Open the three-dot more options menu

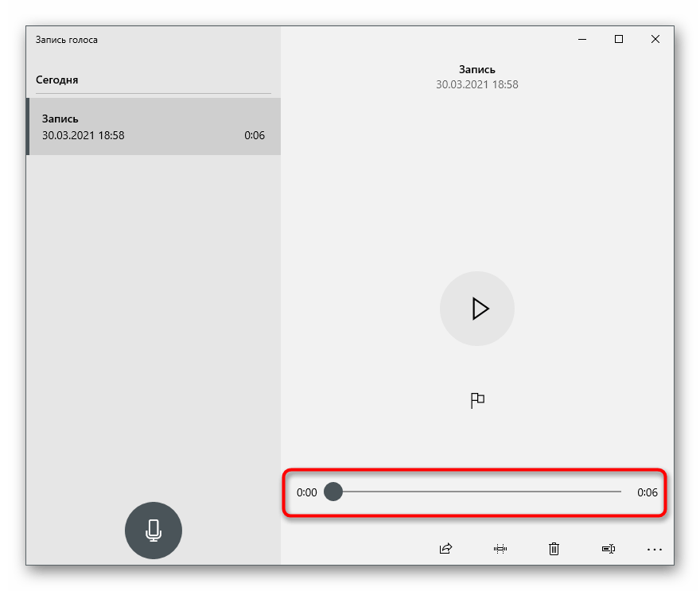tap(655, 548)
